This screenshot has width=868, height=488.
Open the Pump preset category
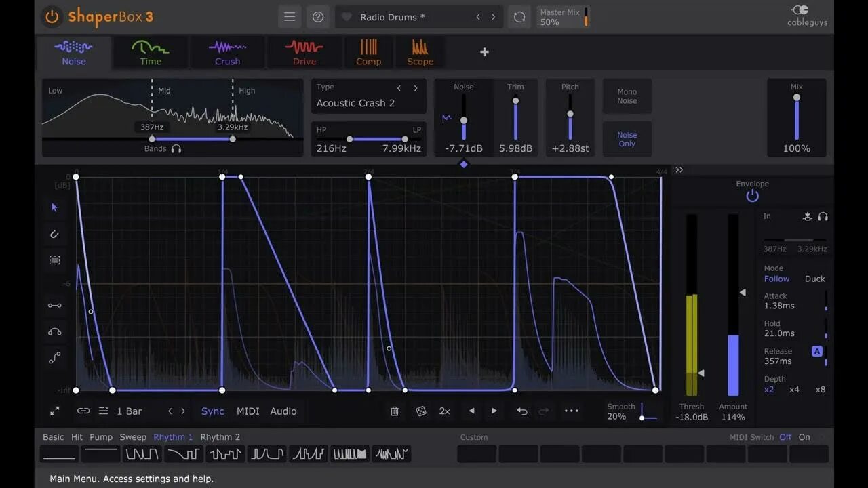coord(101,437)
